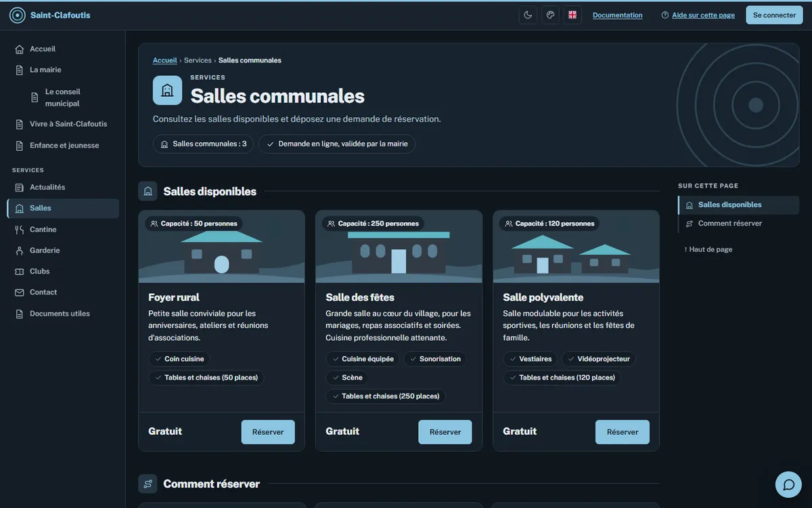The image size is (812, 508).
Task: Open the Foyer rural illustration thumbnail
Action: coord(221,247)
